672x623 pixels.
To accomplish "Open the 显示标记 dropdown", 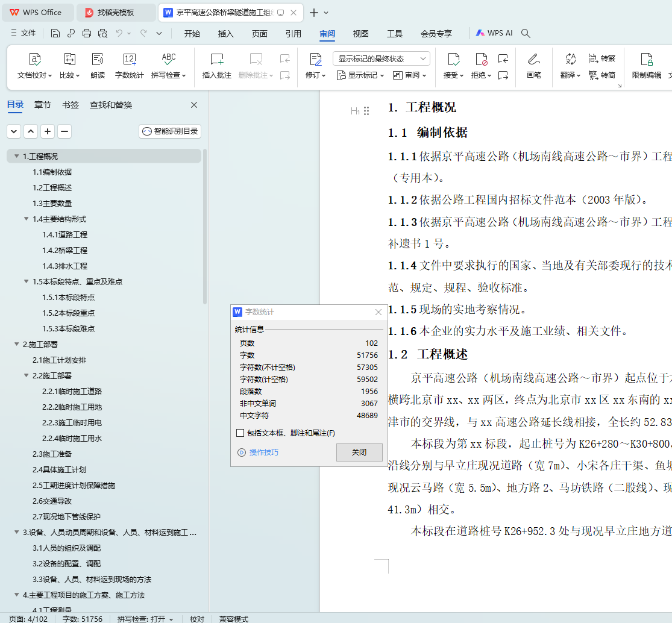I will (x=360, y=75).
